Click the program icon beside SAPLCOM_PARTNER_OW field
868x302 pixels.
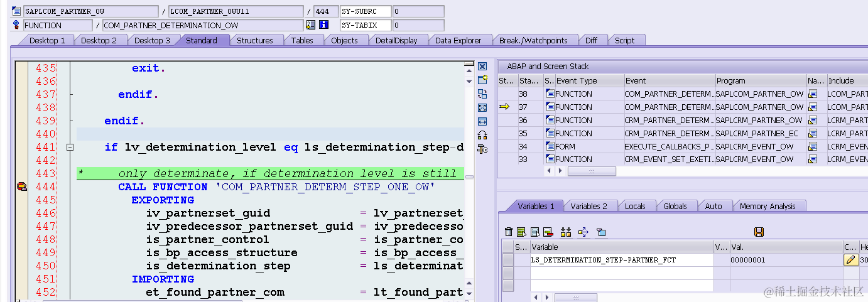[16, 11]
